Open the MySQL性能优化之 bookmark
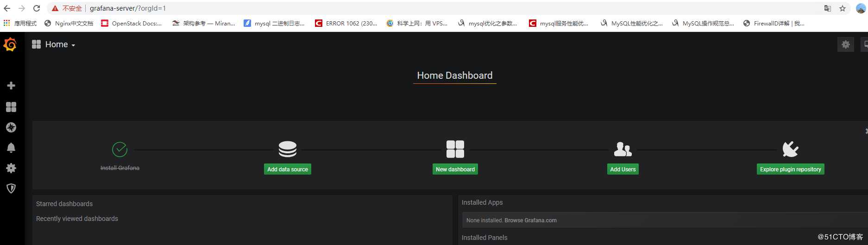 click(x=631, y=23)
